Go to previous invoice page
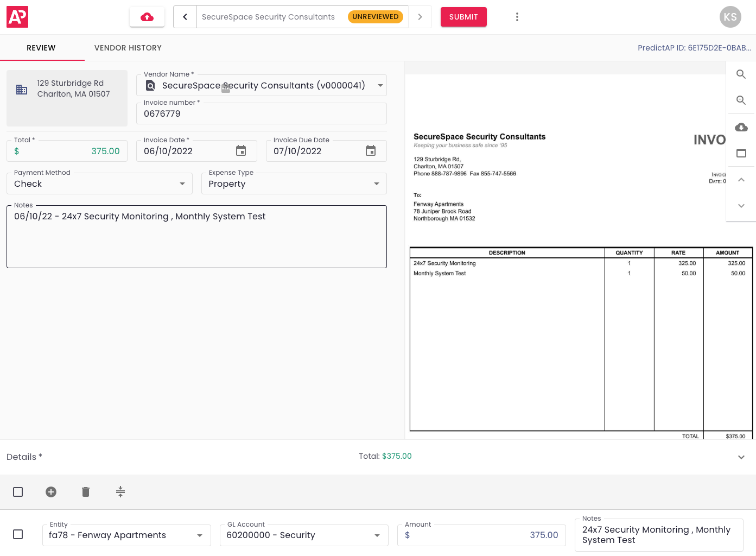Viewport: 756px width, 556px height. click(x=741, y=180)
